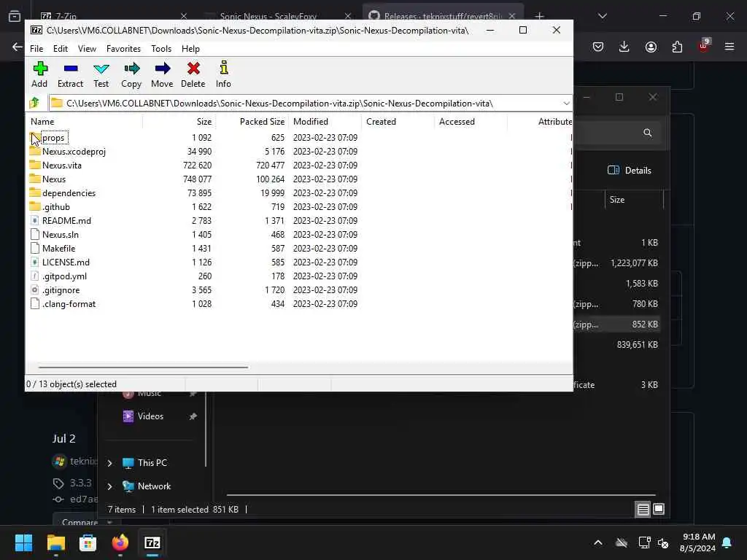Viewport: 747px width, 560px height.
Task: Switch Explorer to details list view
Action: [643, 509]
